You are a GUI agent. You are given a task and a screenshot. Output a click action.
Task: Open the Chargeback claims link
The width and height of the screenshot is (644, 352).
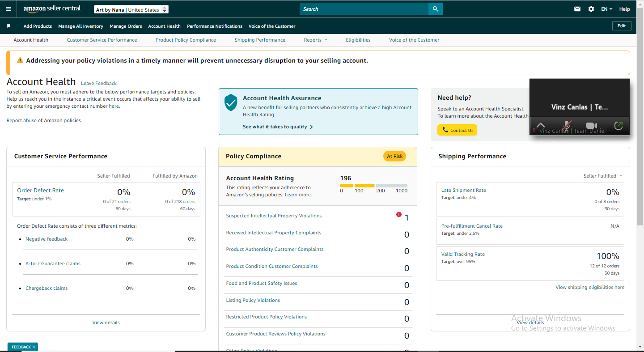[47, 288]
